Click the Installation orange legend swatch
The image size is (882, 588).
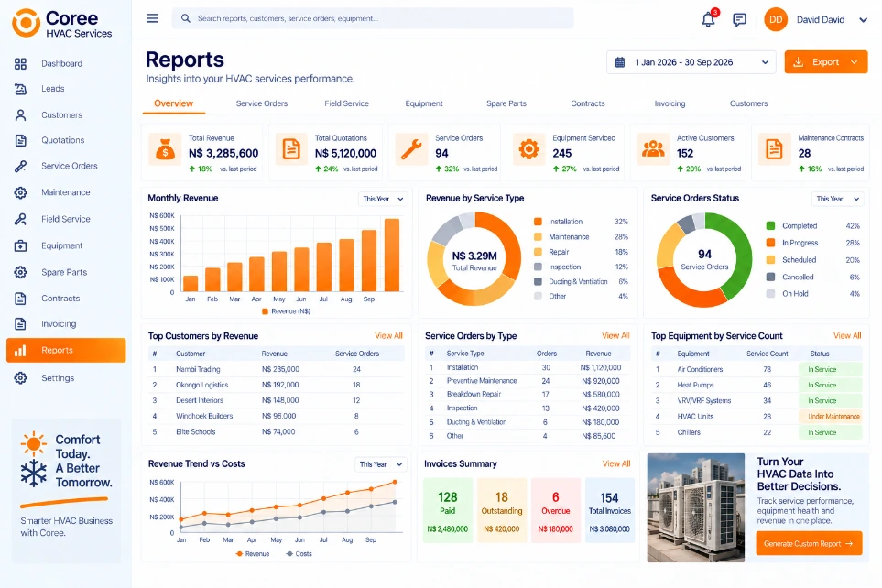click(538, 222)
